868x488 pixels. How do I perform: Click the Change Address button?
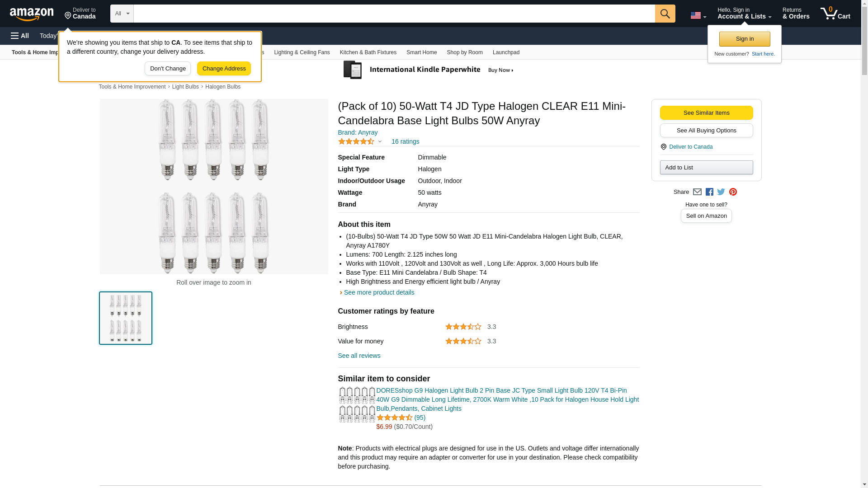click(224, 69)
